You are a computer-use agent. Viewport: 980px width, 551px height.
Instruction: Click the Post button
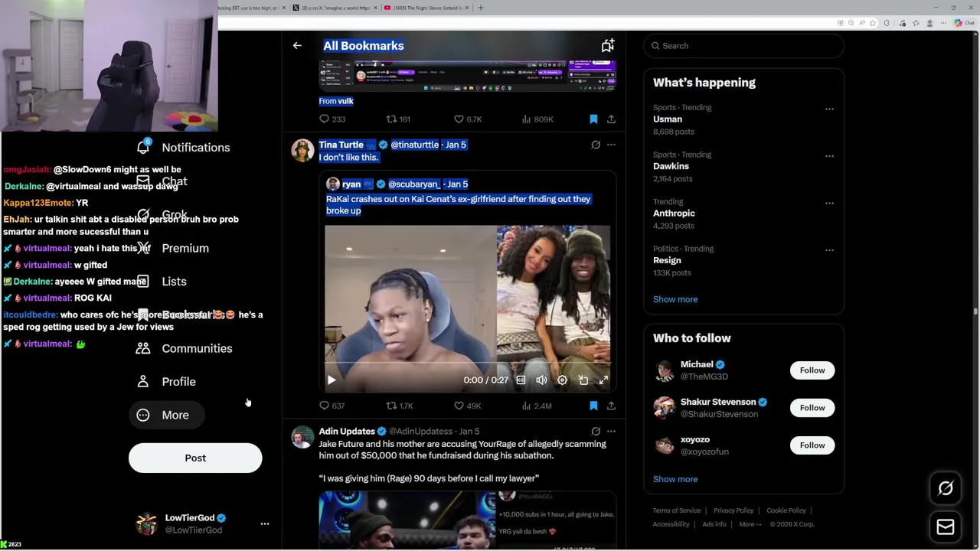pyautogui.click(x=195, y=458)
